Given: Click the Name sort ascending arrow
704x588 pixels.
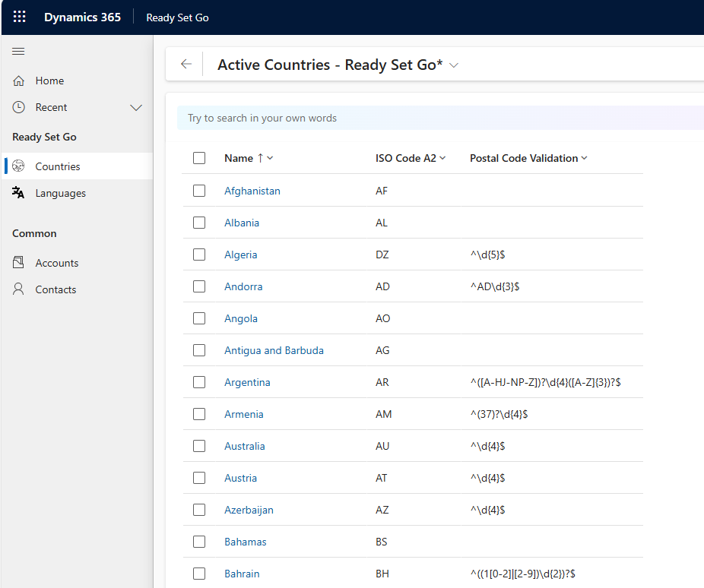Looking at the screenshot, I should click(x=260, y=158).
